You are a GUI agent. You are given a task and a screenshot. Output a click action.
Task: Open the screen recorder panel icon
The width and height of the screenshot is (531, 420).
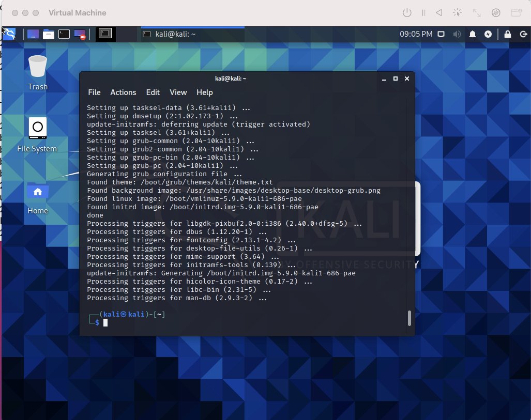(80, 34)
